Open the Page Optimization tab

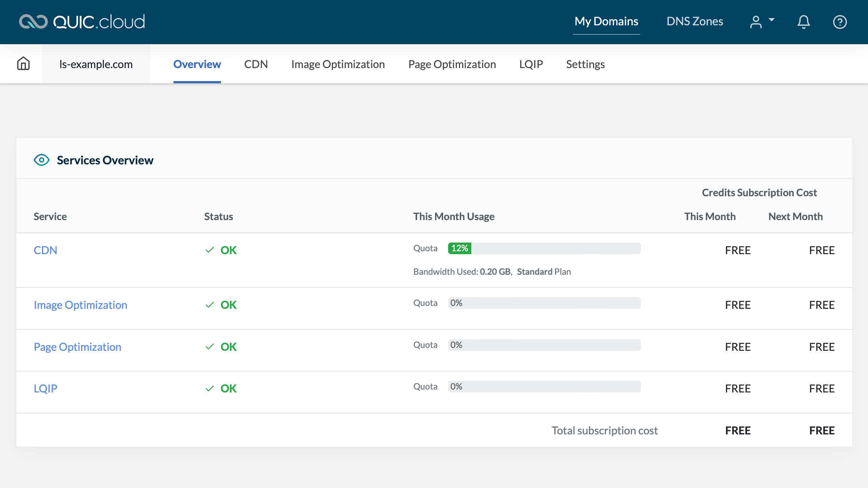[x=452, y=64]
